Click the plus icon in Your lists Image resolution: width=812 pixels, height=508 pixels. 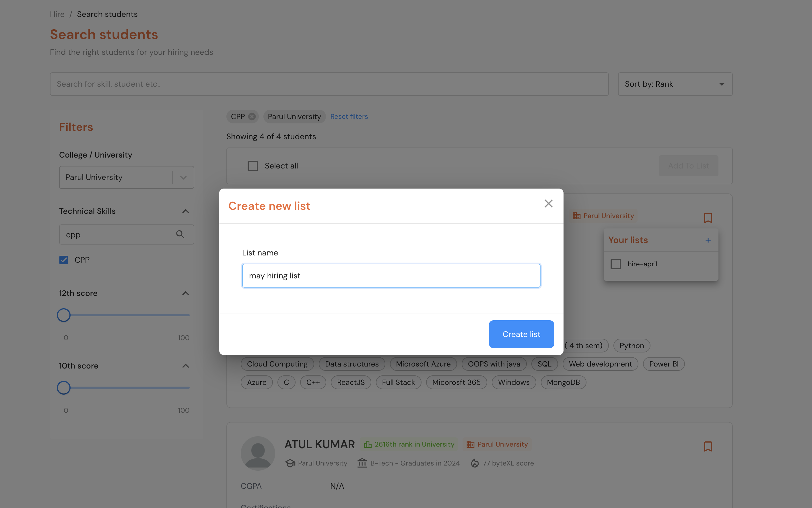click(708, 240)
